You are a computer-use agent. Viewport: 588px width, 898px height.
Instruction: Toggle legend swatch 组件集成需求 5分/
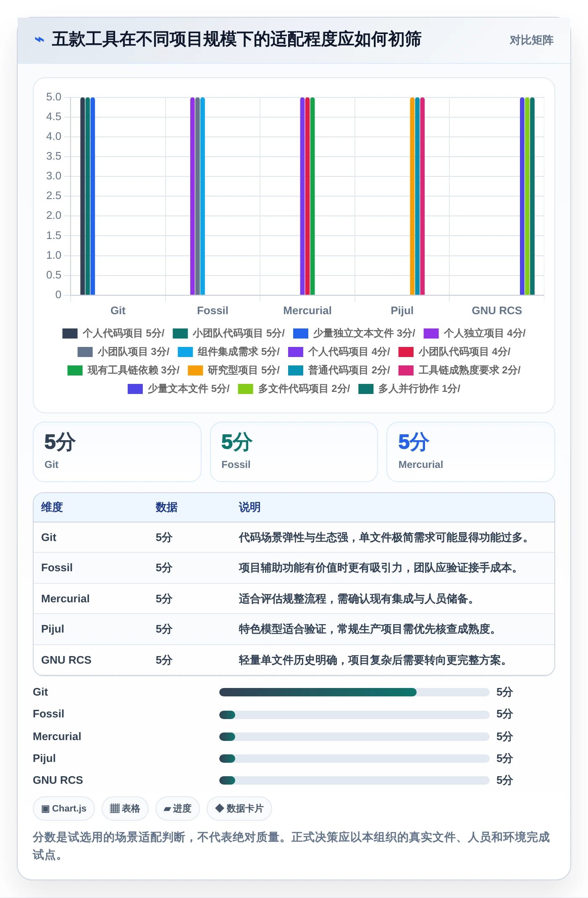pos(185,352)
